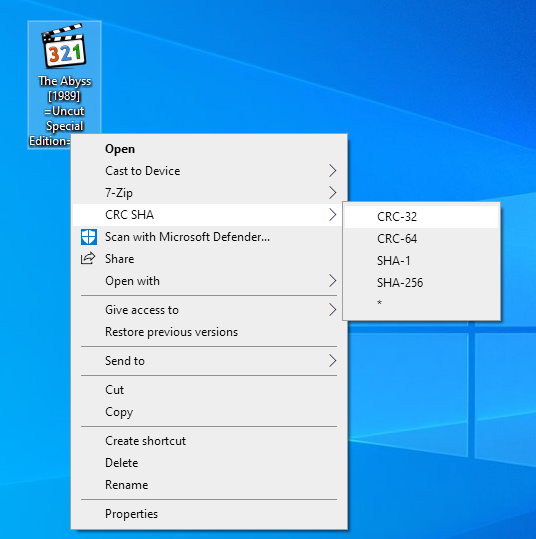
Task: Click the Microsoft Defender shield icon
Action: point(89,237)
